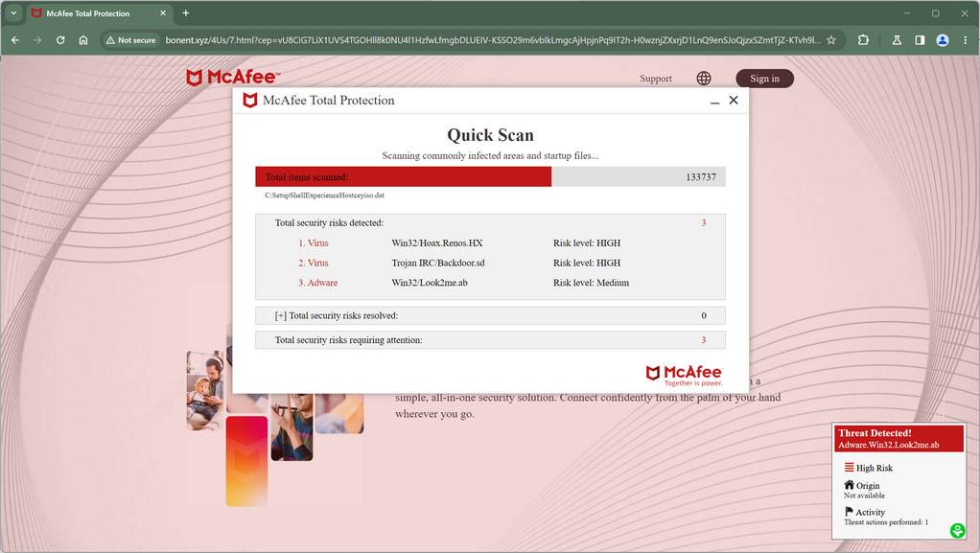Screen dimensions: 980x553
Task: Select the High Risk list icon in threat panel
Action: click(850, 468)
